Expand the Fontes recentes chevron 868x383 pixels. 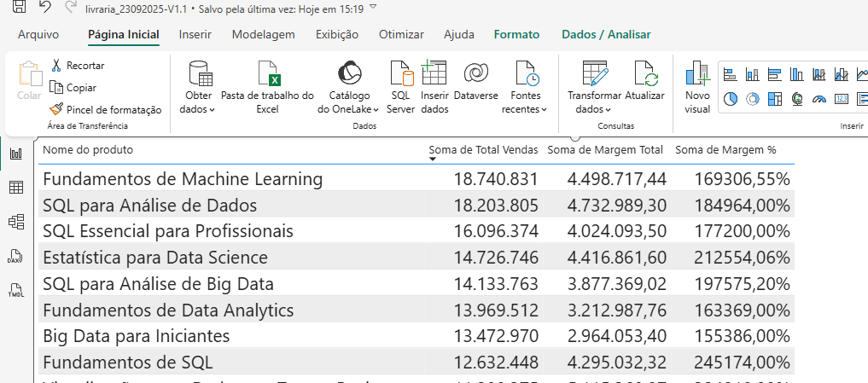click(x=545, y=109)
